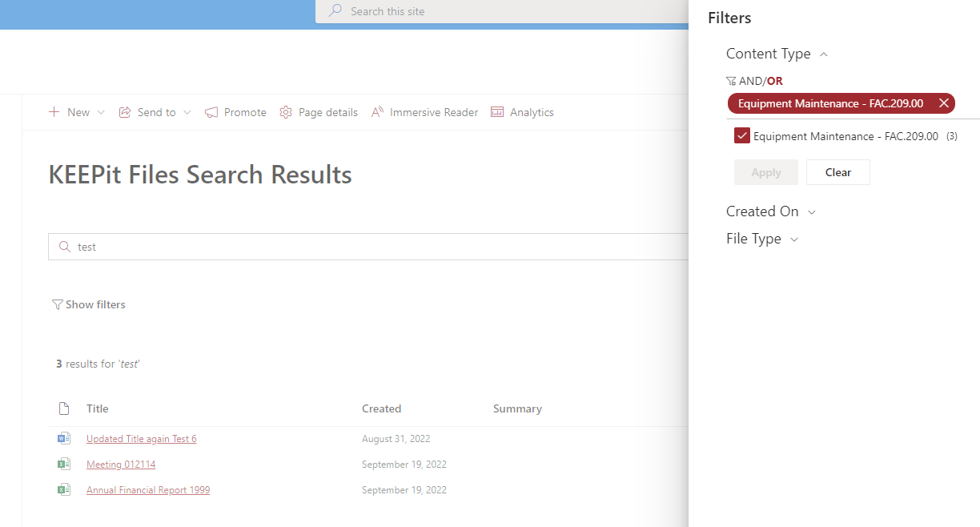Remove the Equipment Maintenance filter pill
Screen dimensions: 980x527
944,103
